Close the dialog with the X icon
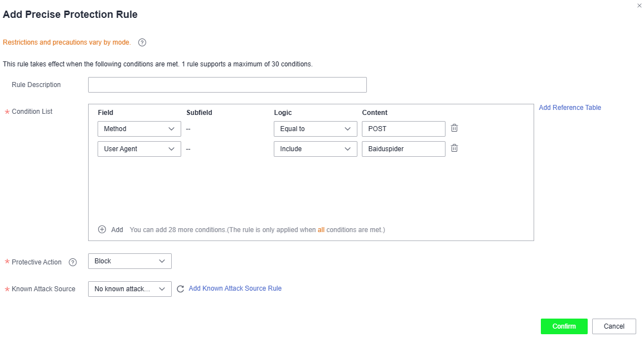This screenshot has height=337, width=644. coord(639,6)
